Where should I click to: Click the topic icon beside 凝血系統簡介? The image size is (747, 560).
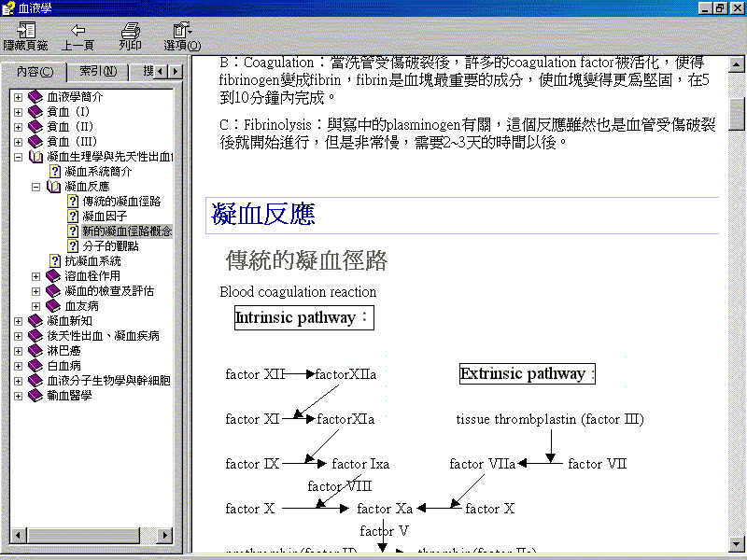(55, 172)
